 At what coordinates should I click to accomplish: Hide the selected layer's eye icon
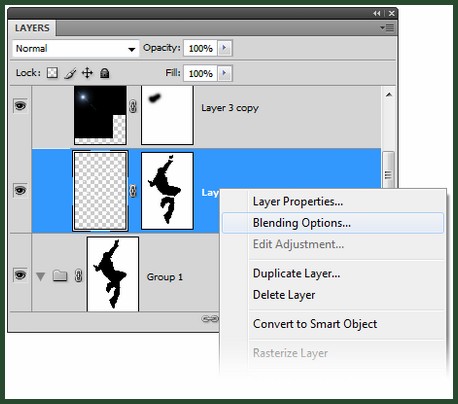point(20,191)
